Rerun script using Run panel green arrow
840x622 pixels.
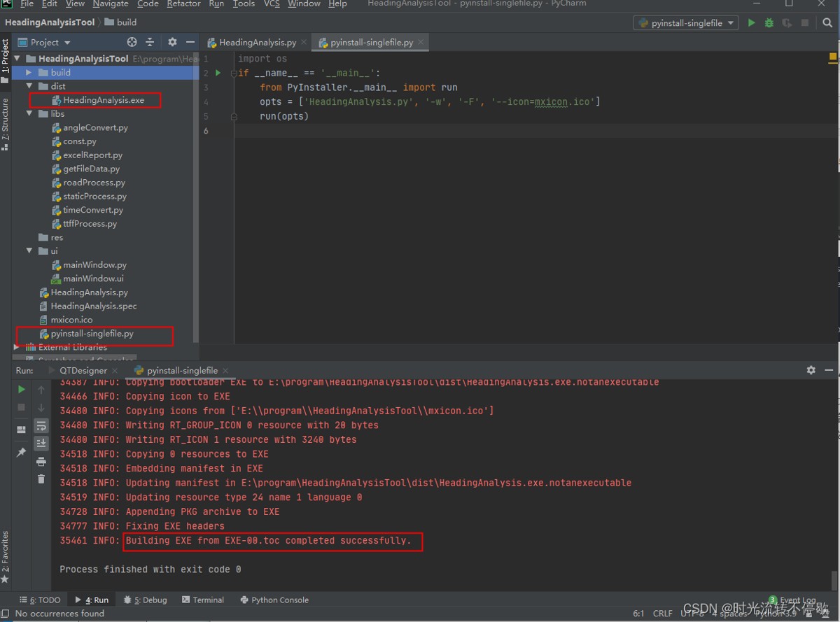point(21,389)
